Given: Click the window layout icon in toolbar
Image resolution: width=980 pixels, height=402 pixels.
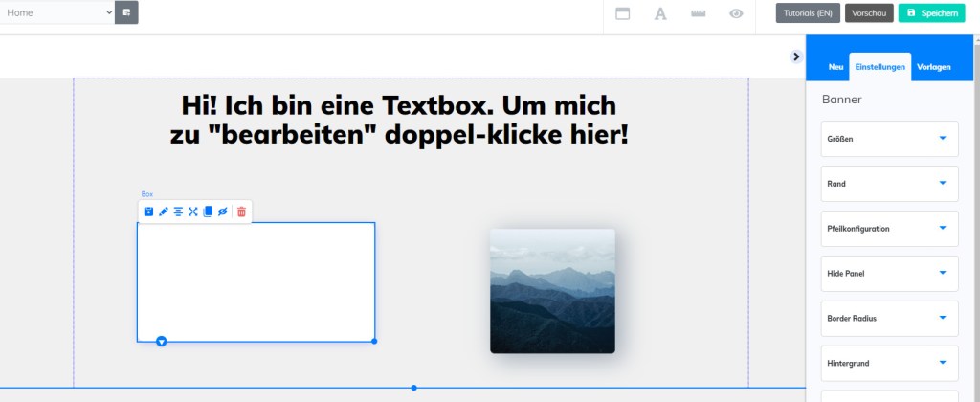Looking at the screenshot, I should coord(622,13).
